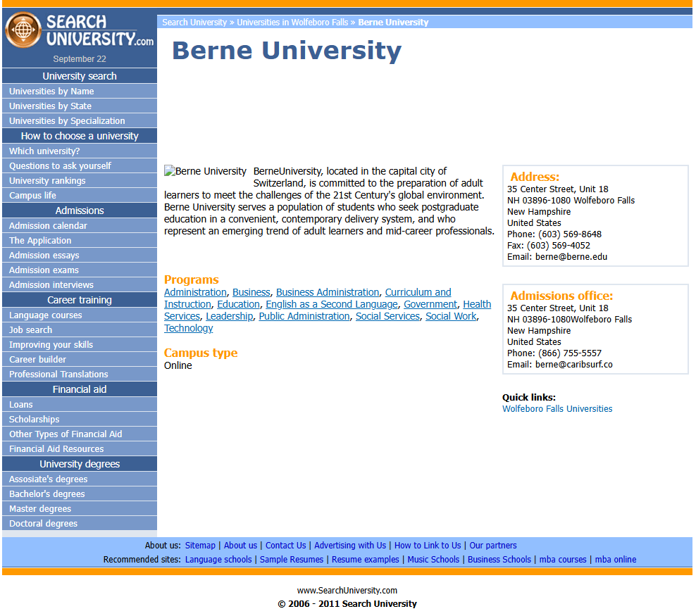The height and width of the screenshot is (616, 696).
Task: Open Admission essays
Action: pos(80,256)
